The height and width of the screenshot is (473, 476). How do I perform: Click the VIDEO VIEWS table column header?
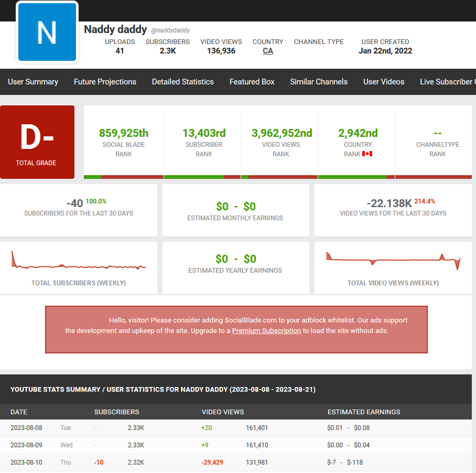223,412
